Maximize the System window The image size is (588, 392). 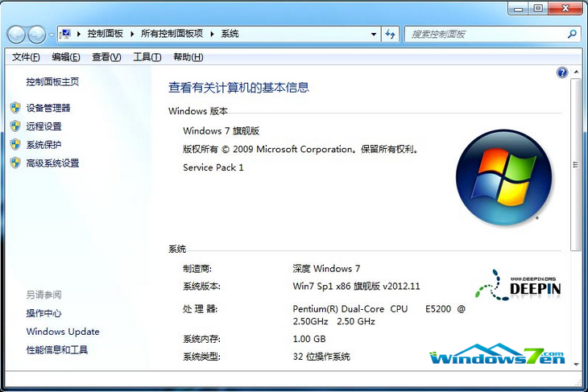[538, 8]
